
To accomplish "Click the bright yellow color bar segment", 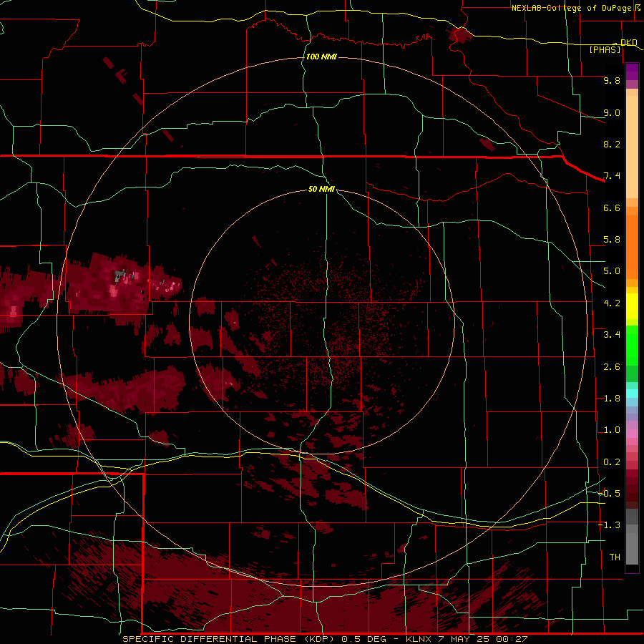I will pyautogui.click(x=632, y=306).
